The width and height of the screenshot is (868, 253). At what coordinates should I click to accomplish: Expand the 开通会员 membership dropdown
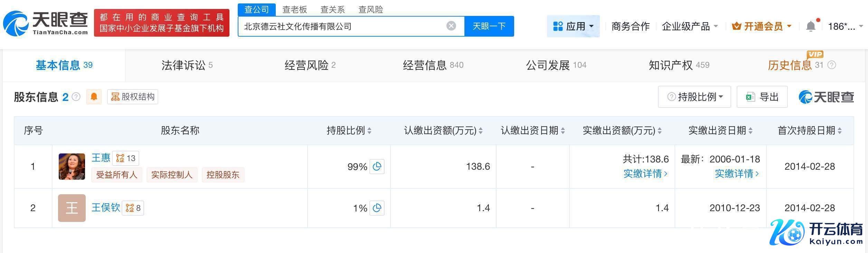click(x=762, y=26)
